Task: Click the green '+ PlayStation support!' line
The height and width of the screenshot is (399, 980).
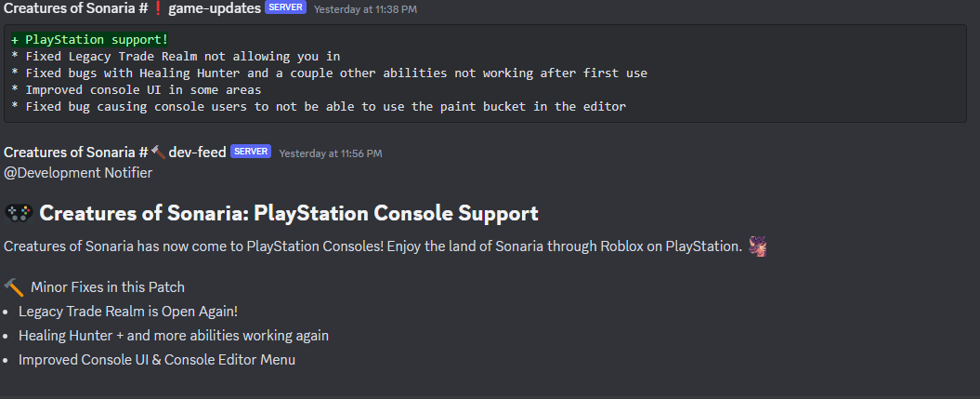Action: [89, 40]
